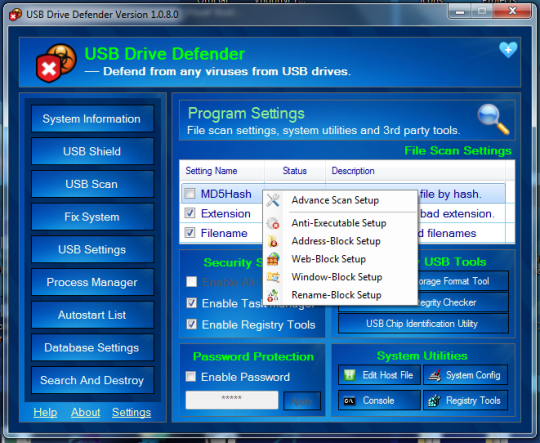
Task: Go to USB Shield section
Action: click(92, 151)
